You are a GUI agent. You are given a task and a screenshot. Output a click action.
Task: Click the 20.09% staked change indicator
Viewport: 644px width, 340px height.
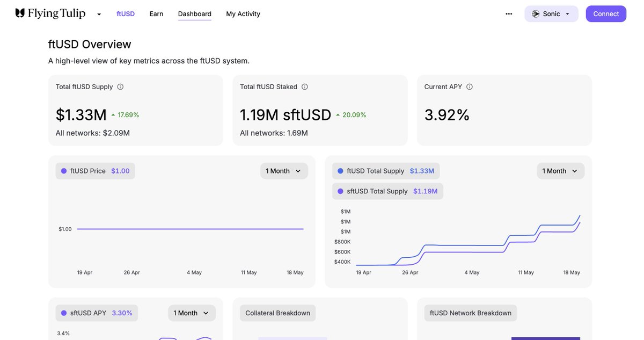351,115
